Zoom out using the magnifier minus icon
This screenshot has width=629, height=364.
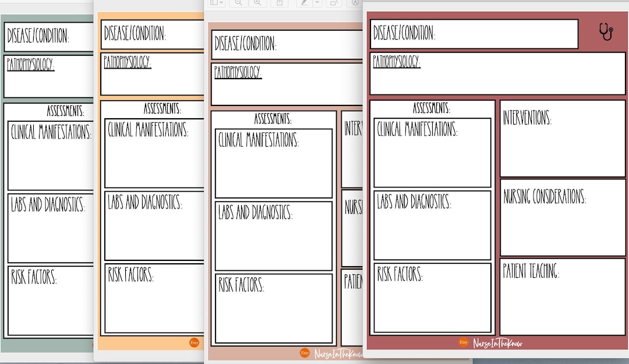[x=238, y=3]
